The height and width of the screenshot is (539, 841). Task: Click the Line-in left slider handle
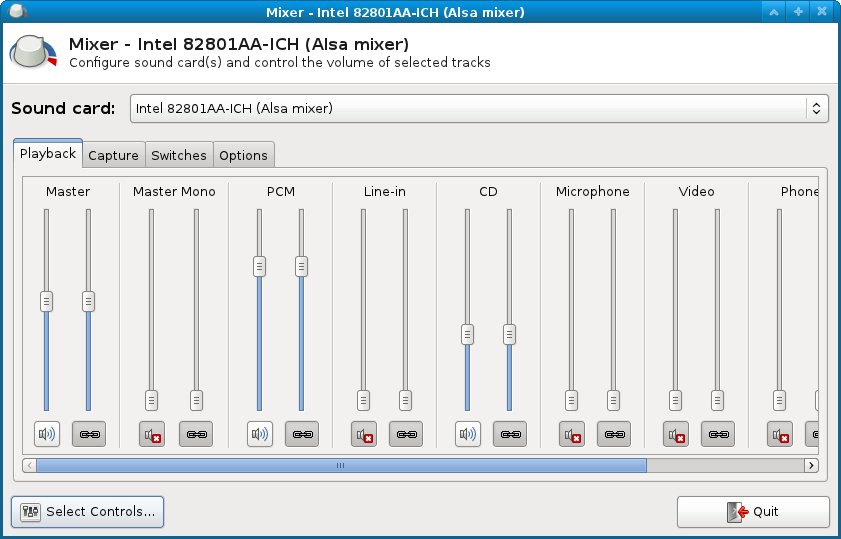(364, 401)
